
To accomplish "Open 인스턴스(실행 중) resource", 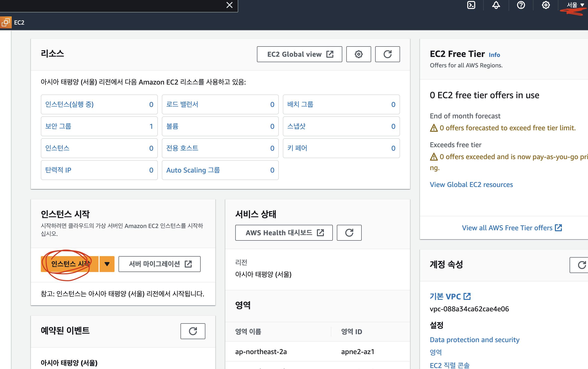I will pos(99,104).
